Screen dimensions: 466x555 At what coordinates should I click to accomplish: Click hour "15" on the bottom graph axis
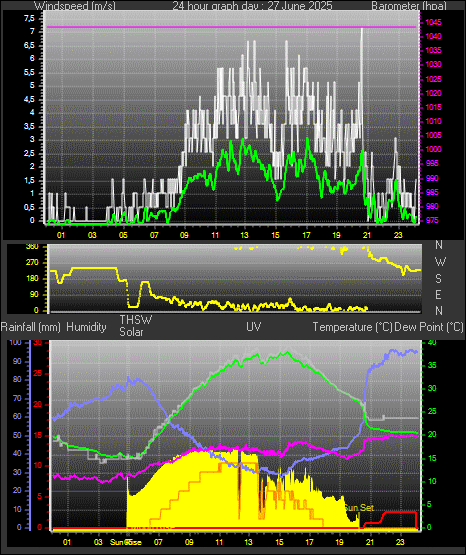[280, 542]
